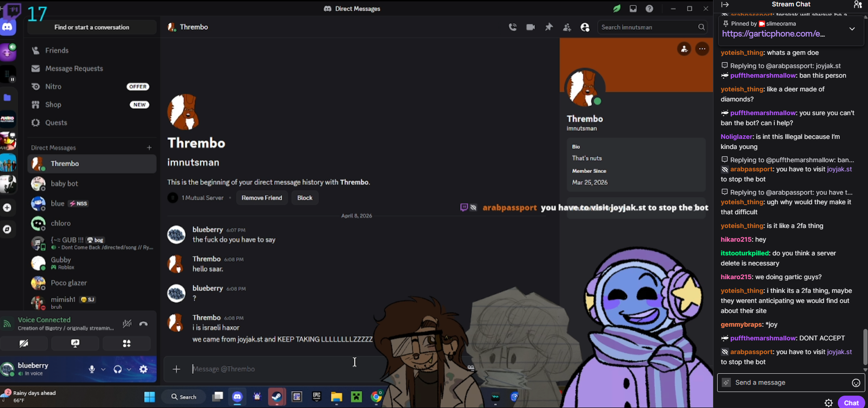The height and width of the screenshot is (408, 868).
Task: Expand microphone input options arrow
Action: [x=103, y=369]
